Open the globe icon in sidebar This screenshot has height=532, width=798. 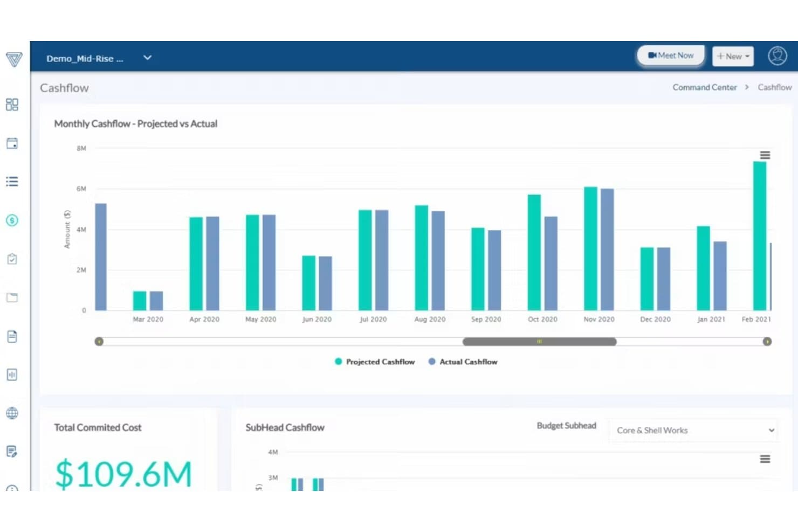pos(12,413)
